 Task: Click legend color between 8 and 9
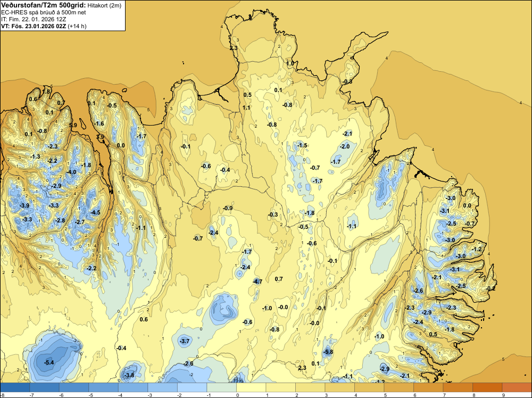[x=487, y=387]
